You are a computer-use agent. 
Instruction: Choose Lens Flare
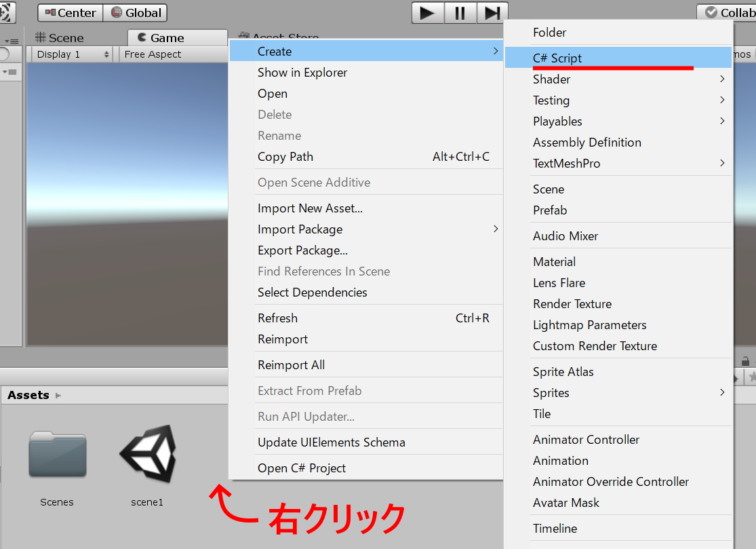pyautogui.click(x=618, y=283)
